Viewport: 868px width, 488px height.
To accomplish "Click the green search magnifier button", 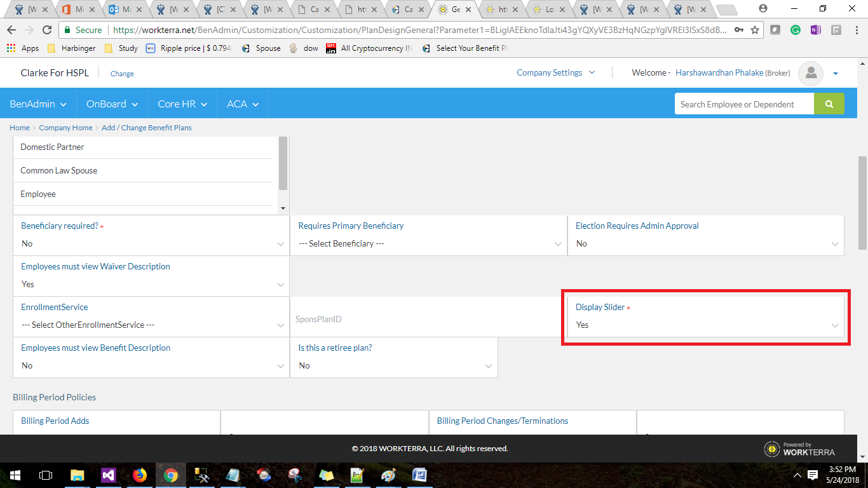I will click(829, 103).
